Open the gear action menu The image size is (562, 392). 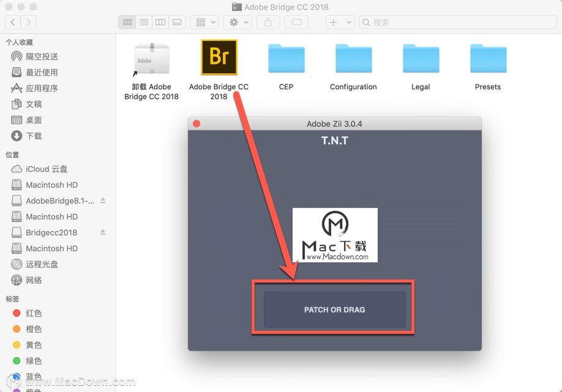[x=238, y=22]
